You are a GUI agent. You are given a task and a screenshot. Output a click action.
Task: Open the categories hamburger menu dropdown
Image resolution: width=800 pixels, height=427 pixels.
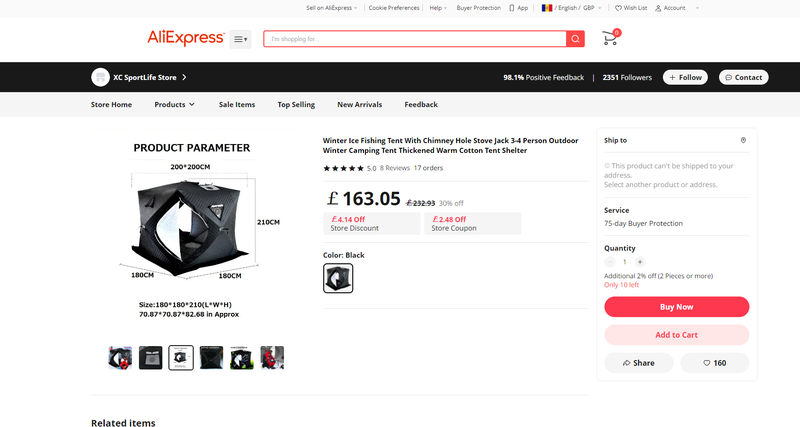point(240,39)
